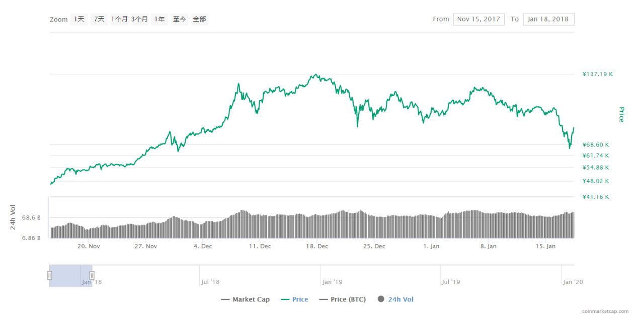Click the Jul '19 marker in the navigator
Viewport: 644px width, 315px height.
[450, 282]
